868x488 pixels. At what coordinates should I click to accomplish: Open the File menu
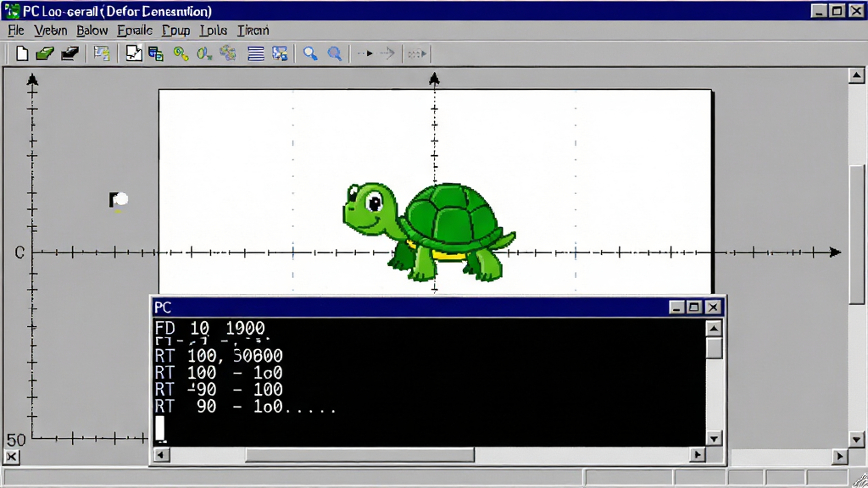(16, 30)
